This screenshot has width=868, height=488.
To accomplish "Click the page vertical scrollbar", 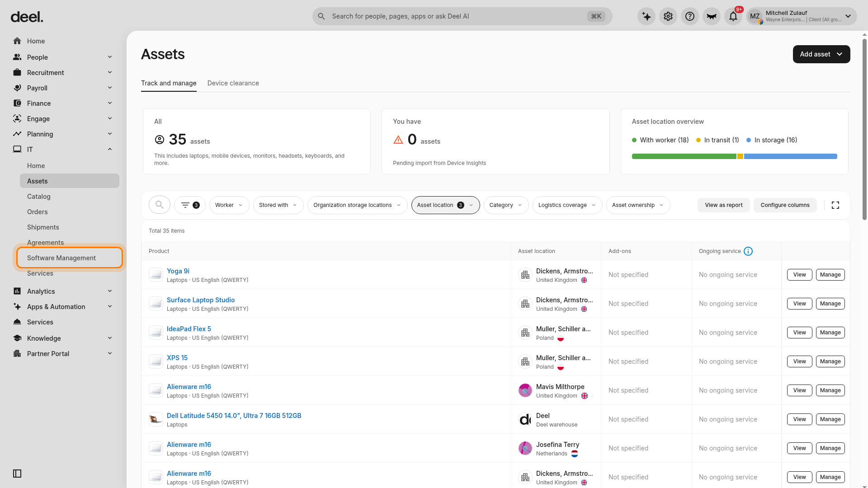I will 864,129.
